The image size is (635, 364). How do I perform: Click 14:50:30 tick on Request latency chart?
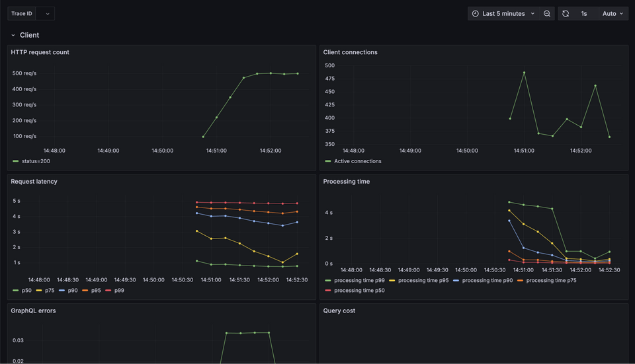[183, 280]
